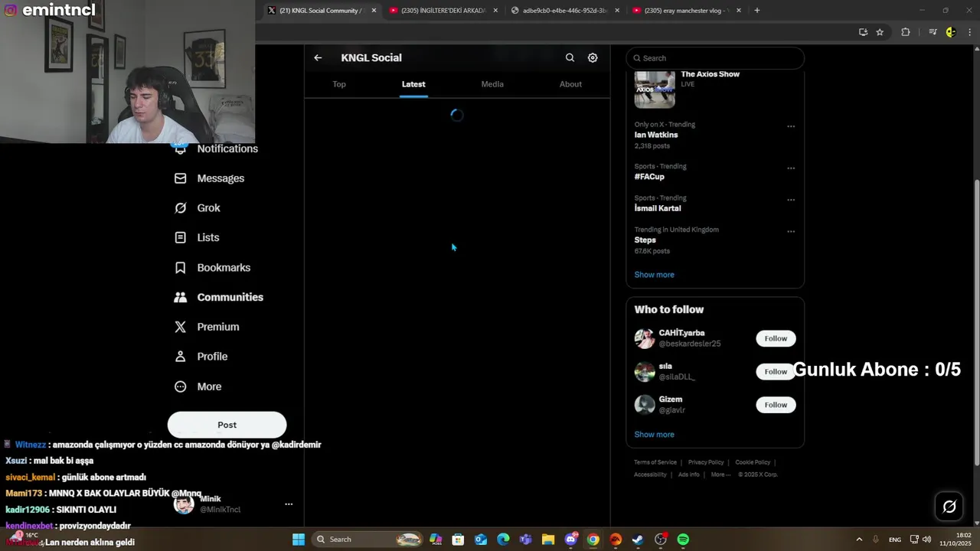Switch to the Top tab

pyautogui.click(x=339, y=84)
